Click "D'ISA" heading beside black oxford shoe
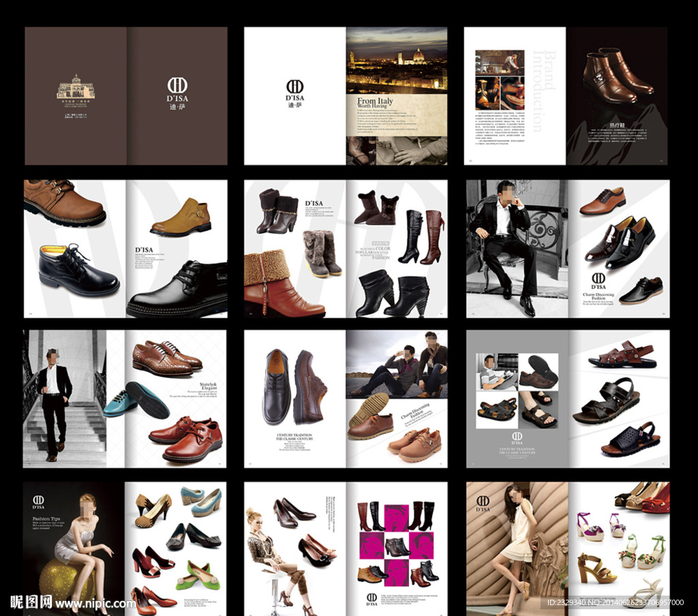The image size is (698, 616). (144, 250)
